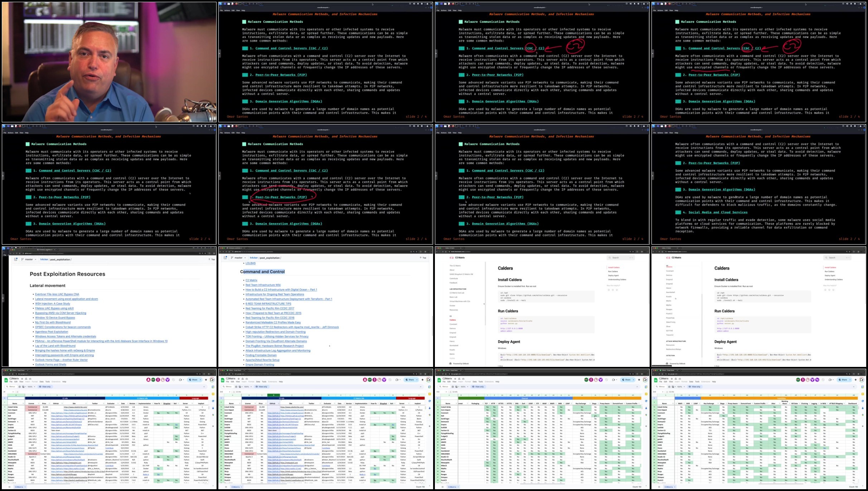
Task: Open the Price column filter in the column D highlighted frame
Action: 266,403
